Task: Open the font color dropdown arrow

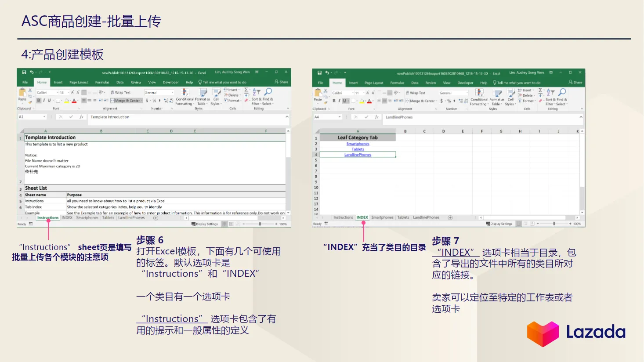Action: (x=77, y=101)
